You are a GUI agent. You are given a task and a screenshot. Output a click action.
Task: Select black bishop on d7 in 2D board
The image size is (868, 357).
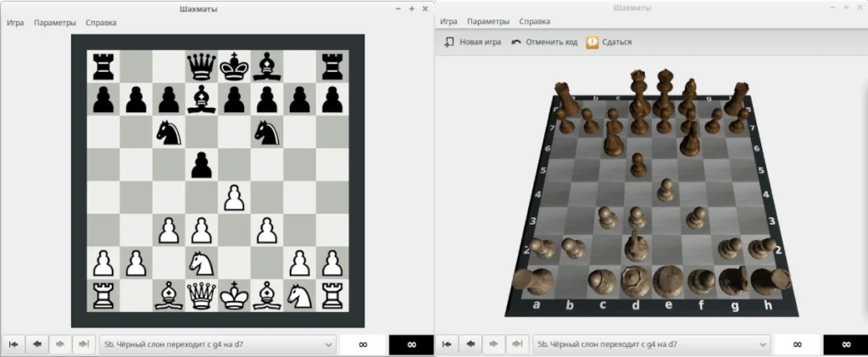[x=202, y=99]
